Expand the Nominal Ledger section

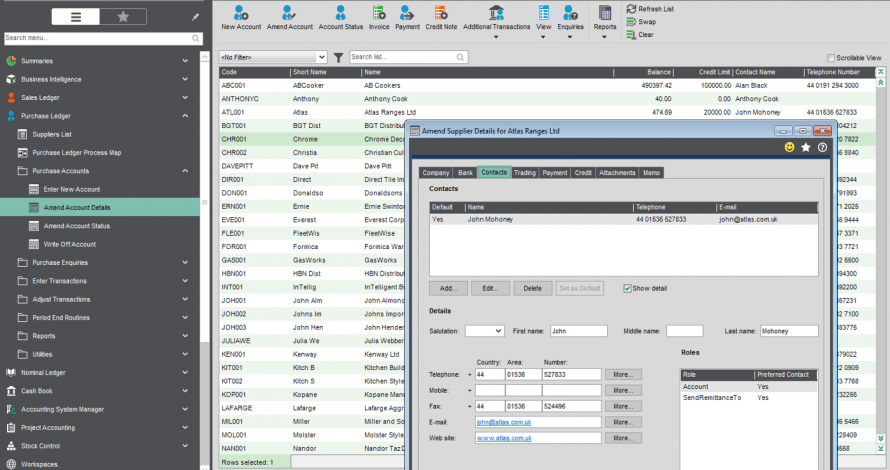185,373
